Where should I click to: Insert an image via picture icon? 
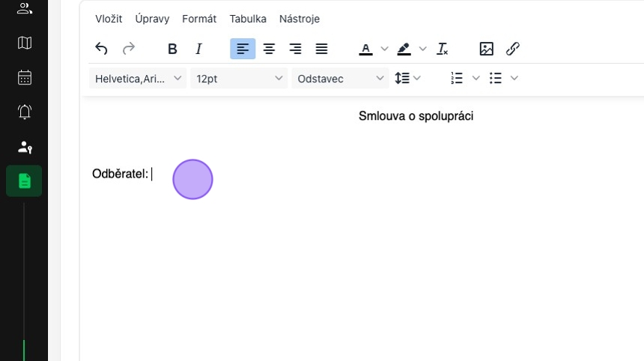click(486, 49)
